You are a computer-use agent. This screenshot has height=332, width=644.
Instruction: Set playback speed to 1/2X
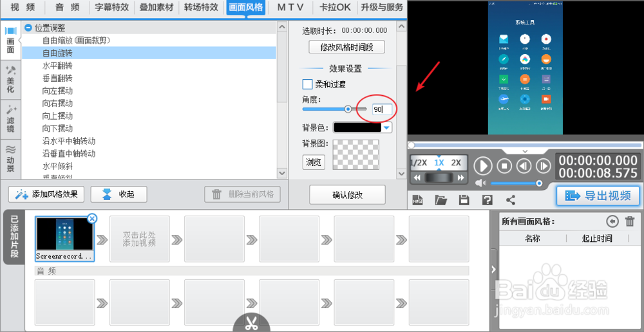419,163
